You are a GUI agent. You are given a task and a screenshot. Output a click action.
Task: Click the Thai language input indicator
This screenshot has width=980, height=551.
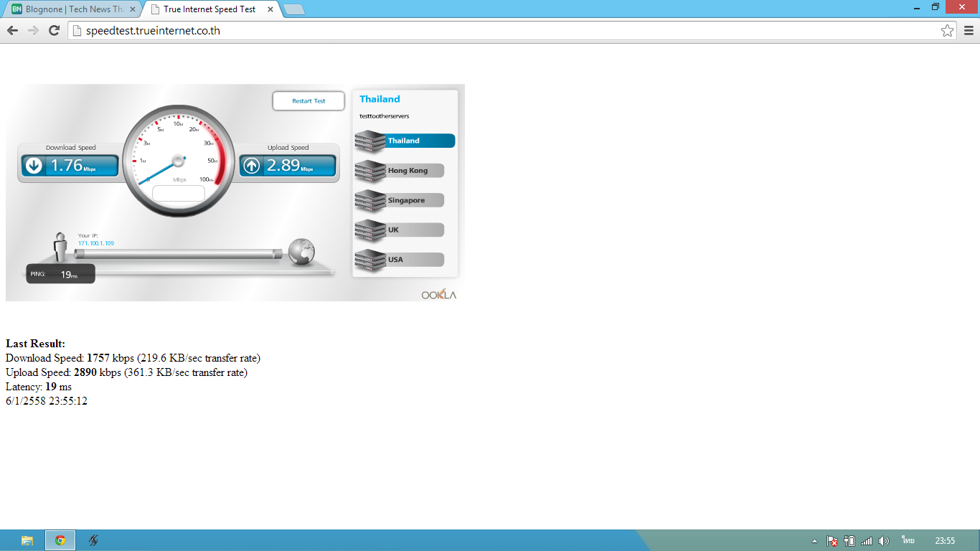(x=908, y=540)
